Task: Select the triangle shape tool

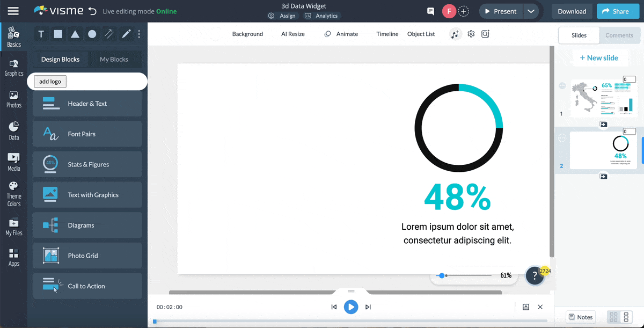Action: click(x=75, y=34)
